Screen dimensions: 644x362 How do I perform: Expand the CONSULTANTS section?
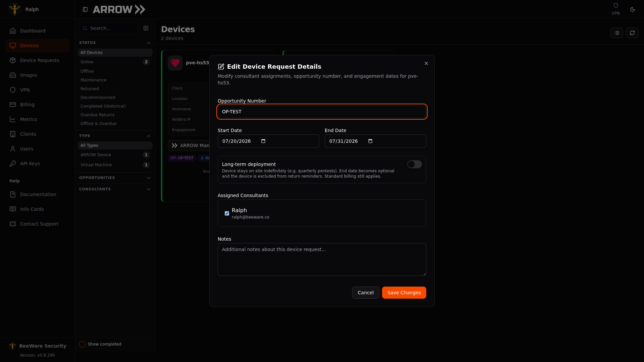coord(149,189)
